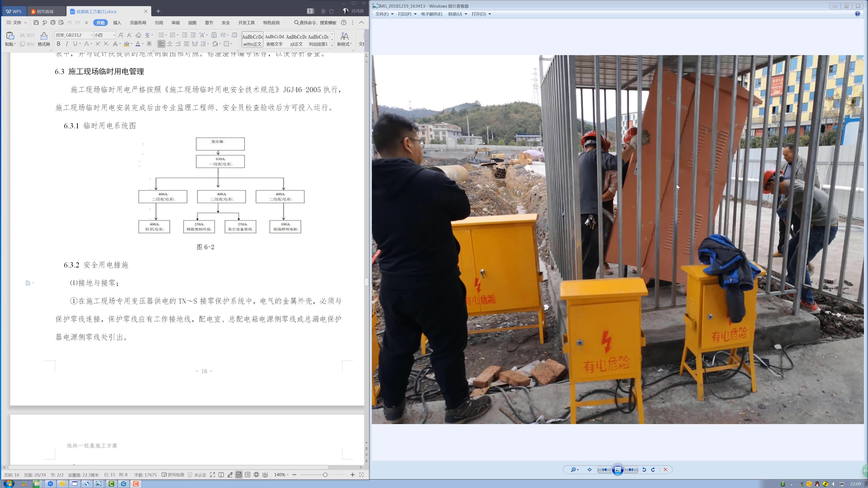Toggle eye protection mode icon
Screen dimensions: 868x488
click(x=265, y=474)
